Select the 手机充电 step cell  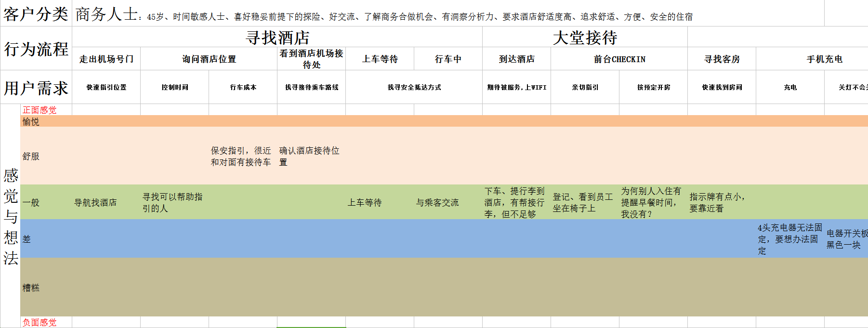tap(824, 59)
